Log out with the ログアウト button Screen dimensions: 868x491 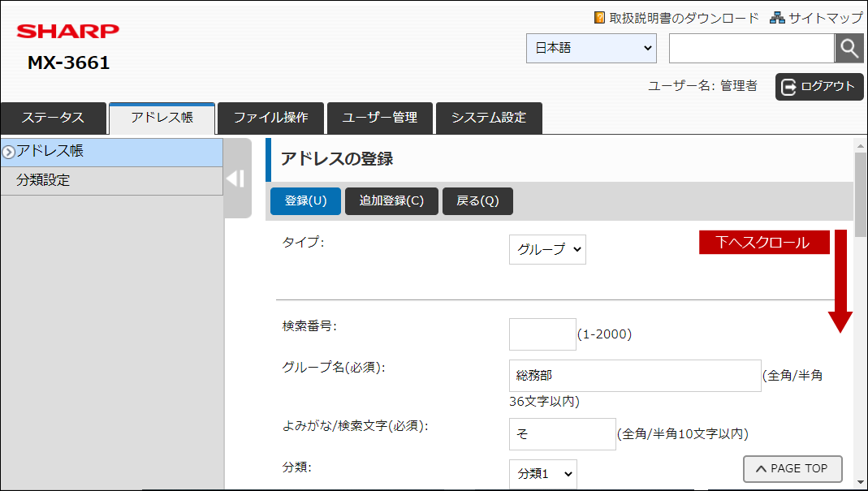tap(819, 86)
